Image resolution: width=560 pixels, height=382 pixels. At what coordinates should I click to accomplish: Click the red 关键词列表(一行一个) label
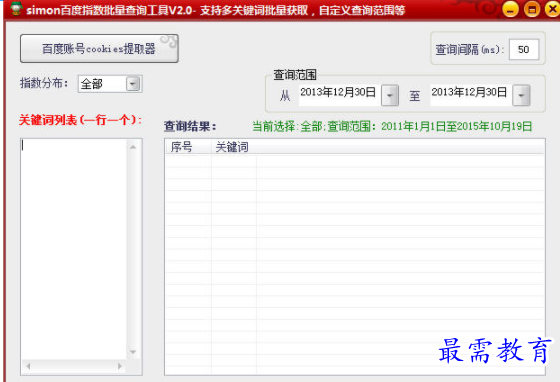point(80,120)
